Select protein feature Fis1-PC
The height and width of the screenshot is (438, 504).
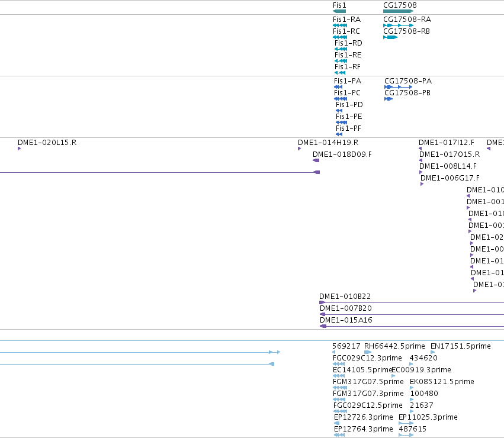tap(347, 93)
